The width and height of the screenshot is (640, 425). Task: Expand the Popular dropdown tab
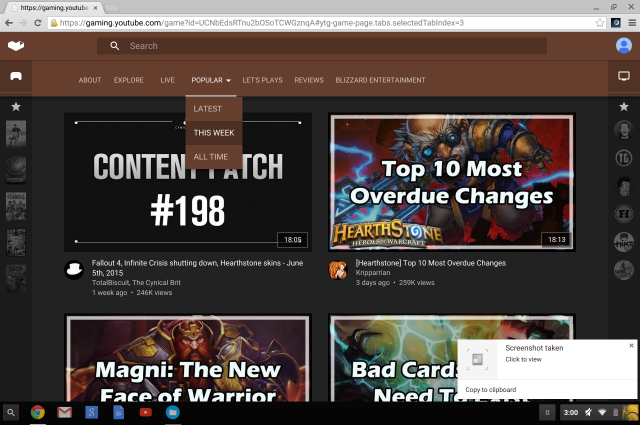pyautogui.click(x=211, y=80)
